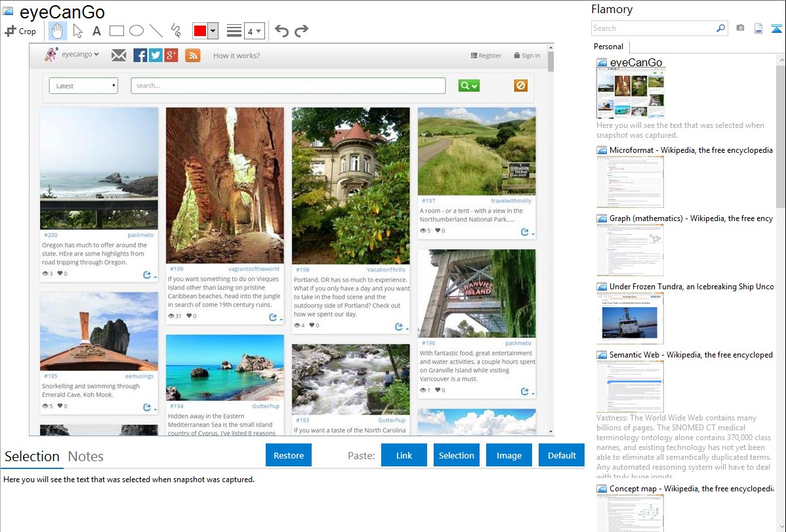Undo the last edit
786x532 pixels.
click(x=281, y=31)
